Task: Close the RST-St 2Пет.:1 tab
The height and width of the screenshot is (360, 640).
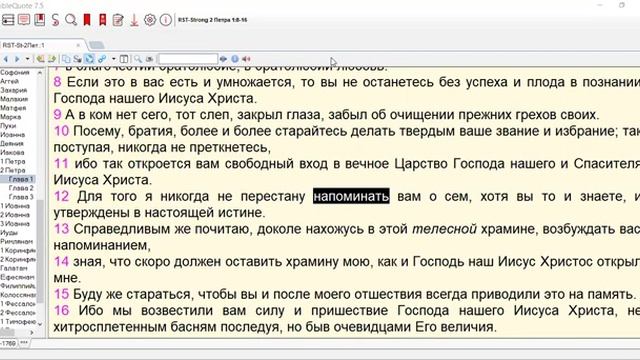Action: (x=78, y=45)
